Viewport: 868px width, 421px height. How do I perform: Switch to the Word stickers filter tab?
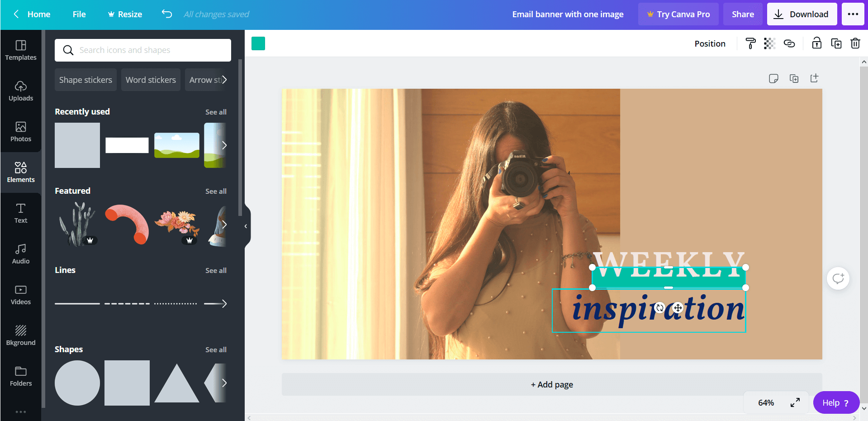(x=151, y=80)
